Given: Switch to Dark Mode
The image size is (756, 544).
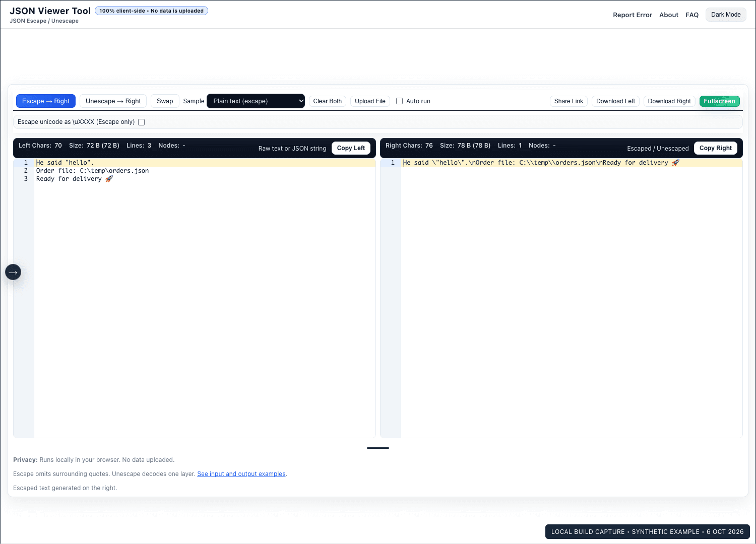Looking at the screenshot, I should (x=726, y=15).
